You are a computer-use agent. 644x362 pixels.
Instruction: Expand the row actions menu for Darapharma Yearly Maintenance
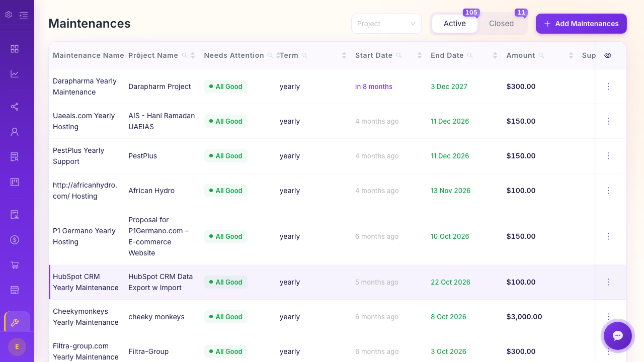pos(608,86)
